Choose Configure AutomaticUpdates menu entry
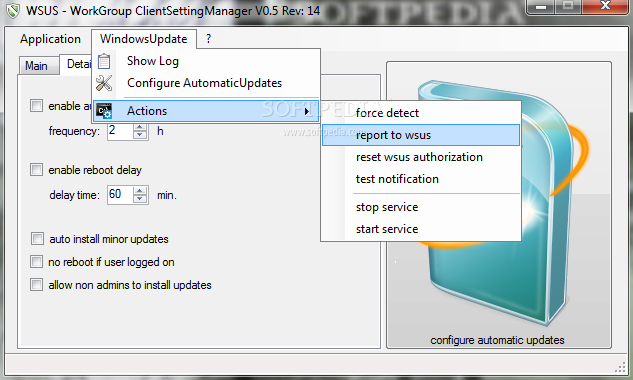Screen dimensions: 633x380 [x=206, y=83]
